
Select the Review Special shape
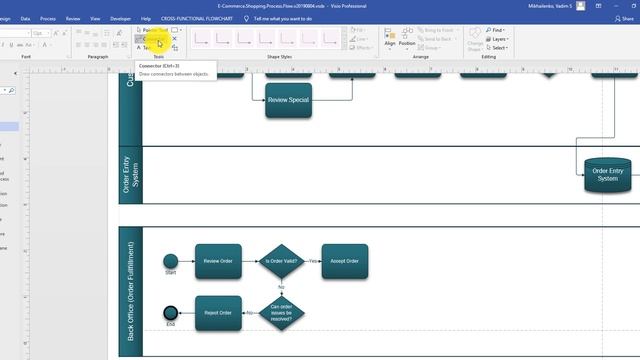point(289,100)
